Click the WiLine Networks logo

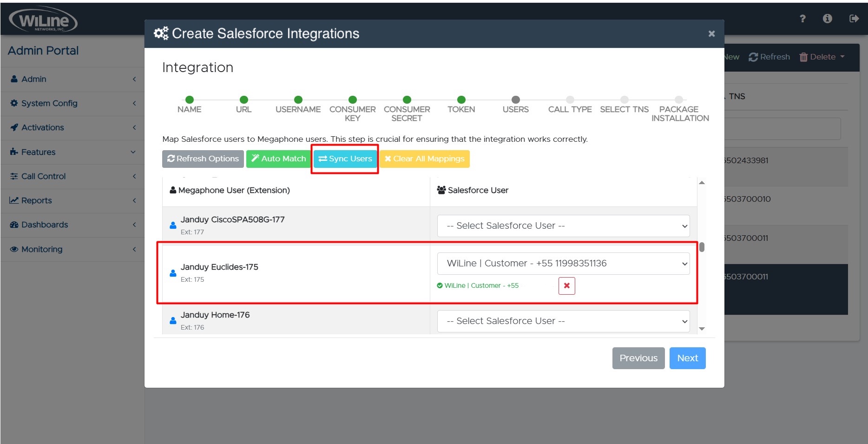click(x=43, y=20)
